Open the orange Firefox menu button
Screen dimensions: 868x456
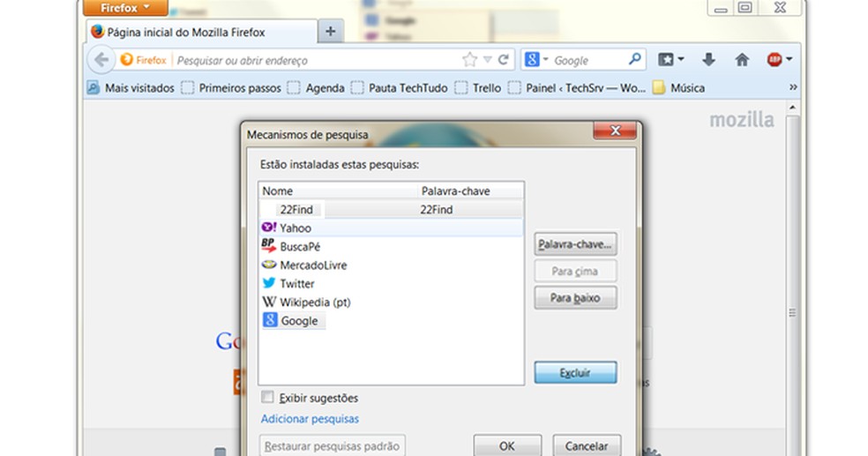[125, 8]
